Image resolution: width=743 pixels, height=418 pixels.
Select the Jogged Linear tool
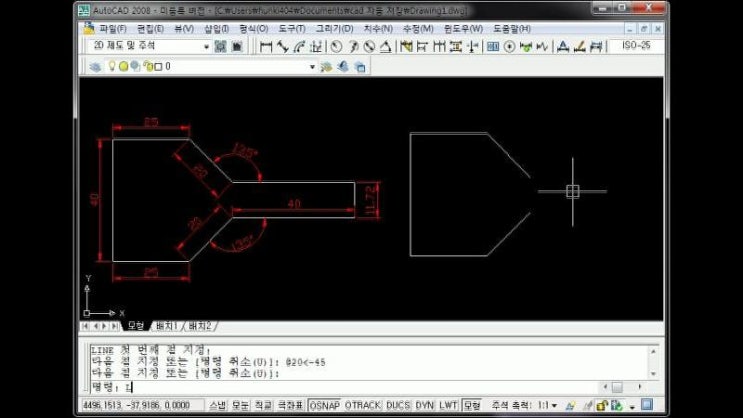point(542,46)
